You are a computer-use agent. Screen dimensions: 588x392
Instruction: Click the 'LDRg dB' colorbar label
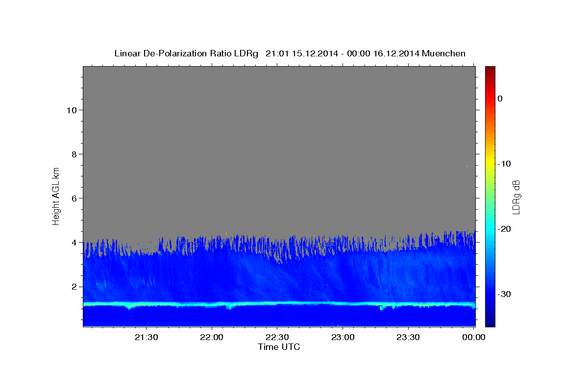[516, 197]
